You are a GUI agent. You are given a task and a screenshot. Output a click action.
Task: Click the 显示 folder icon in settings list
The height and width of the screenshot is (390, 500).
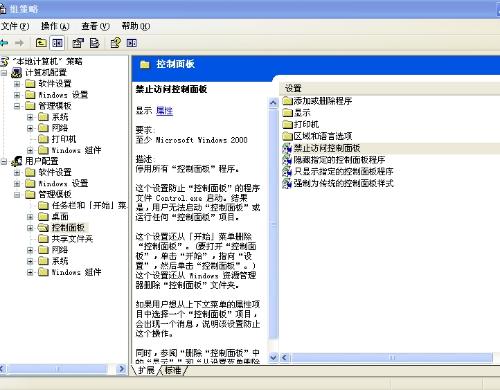point(287,113)
